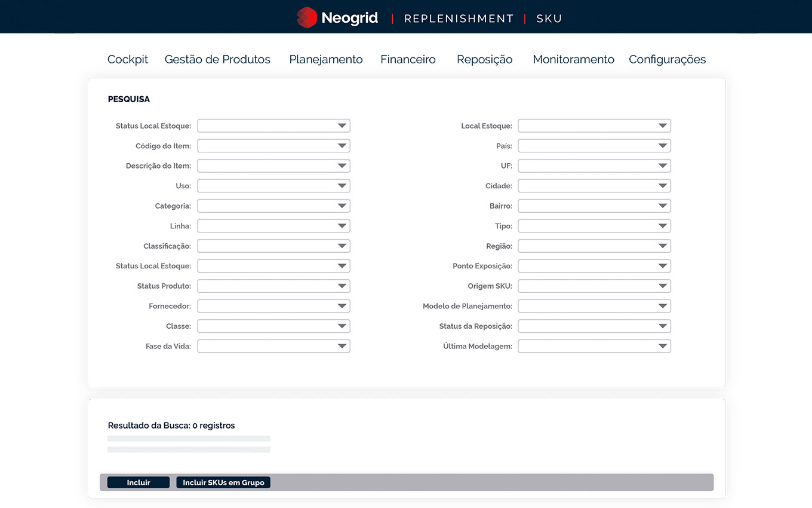Expand the País dropdown
The width and height of the screenshot is (812, 508).
coord(662,146)
